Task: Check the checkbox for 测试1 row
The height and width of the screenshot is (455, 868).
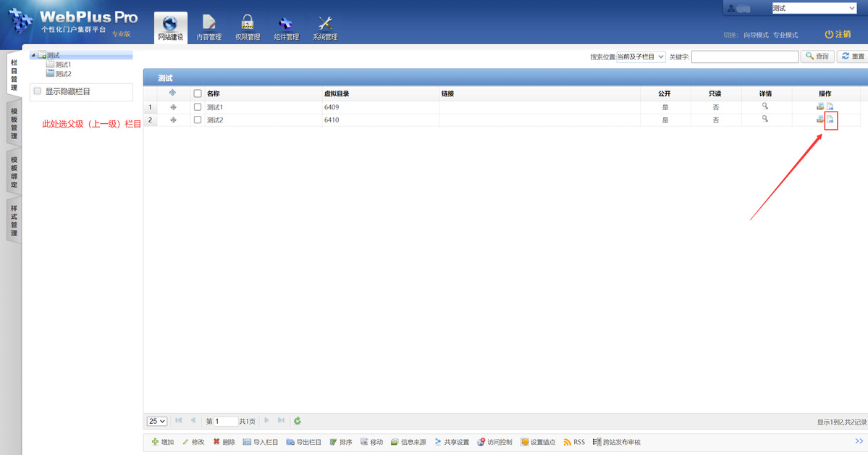Action: pos(198,107)
